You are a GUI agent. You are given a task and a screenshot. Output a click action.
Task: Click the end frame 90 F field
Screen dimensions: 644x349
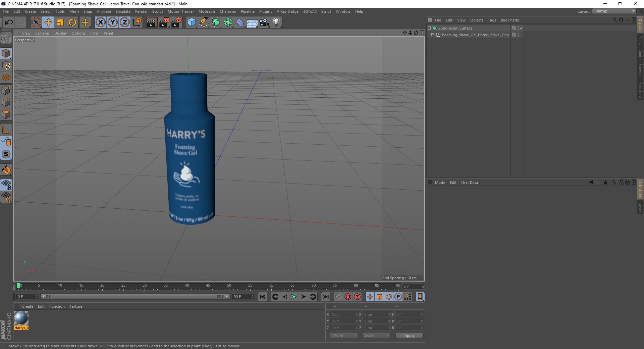243,297
